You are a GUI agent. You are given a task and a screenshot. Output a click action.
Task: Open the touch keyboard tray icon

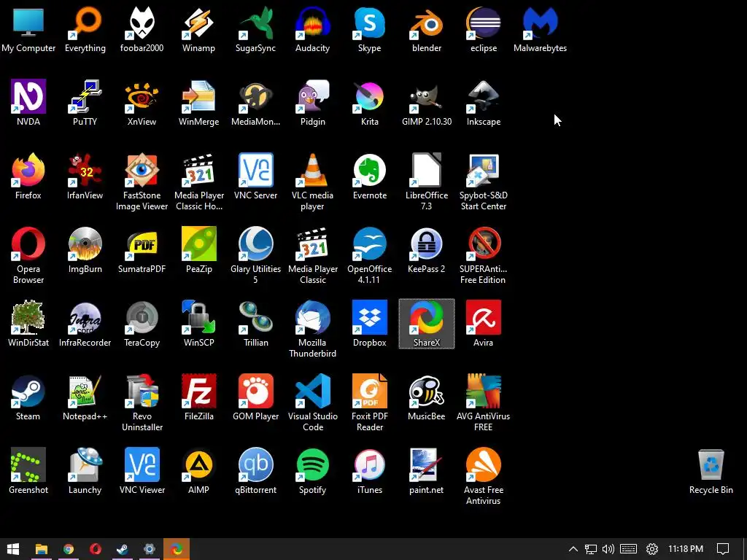(x=628, y=549)
